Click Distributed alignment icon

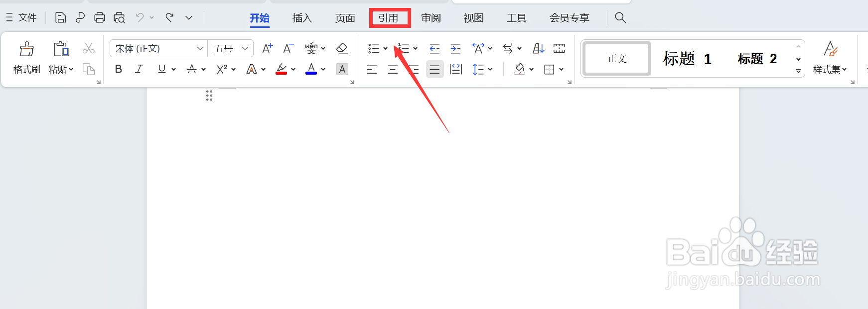pos(456,70)
